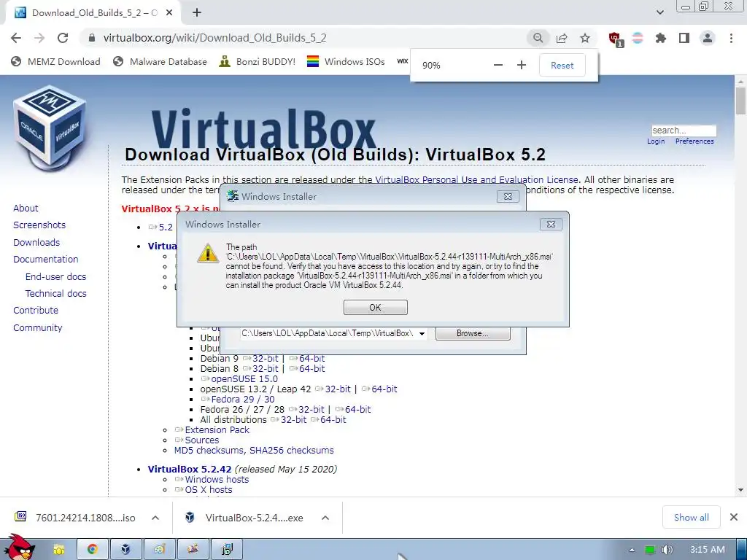Image resolution: width=747 pixels, height=560 pixels.
Task: Open About sidebar link
Action: click(x=26, y=208)
